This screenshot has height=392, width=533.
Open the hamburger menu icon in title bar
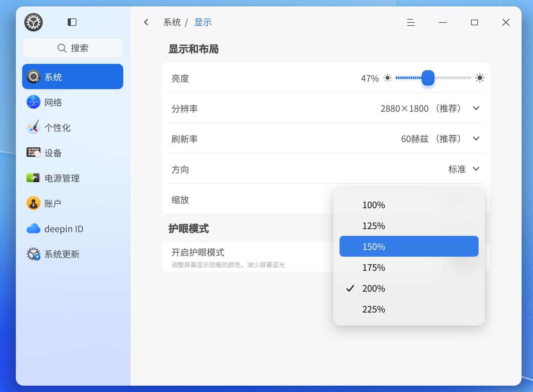click(411, 22)
